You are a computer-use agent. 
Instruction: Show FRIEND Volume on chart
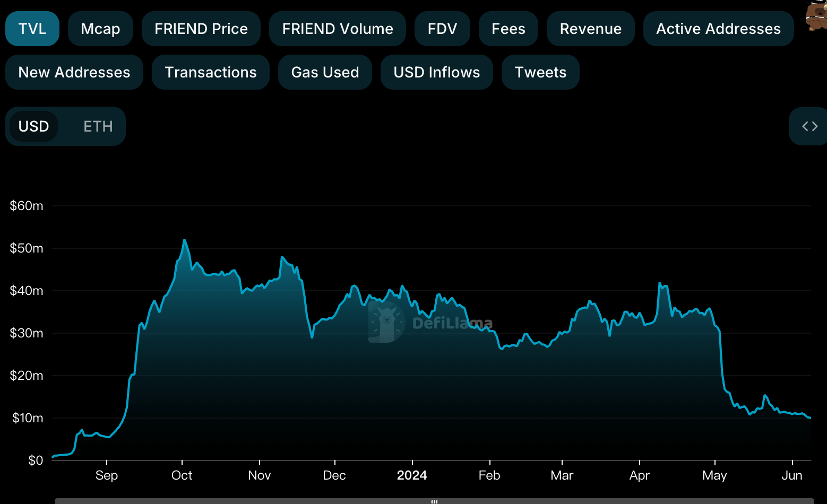[338, 29]
